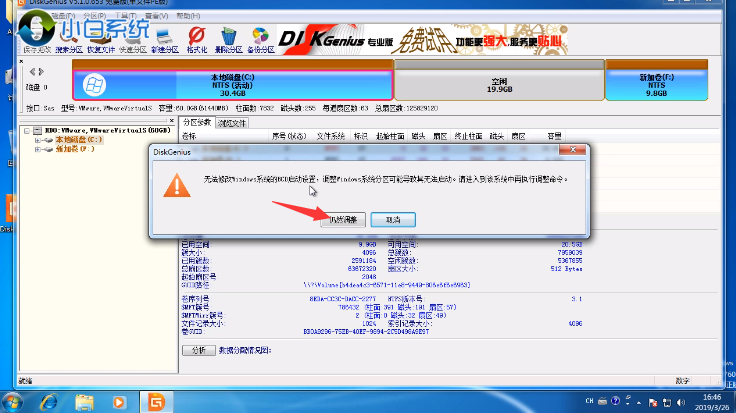Click the 容量 column header
Viewport: 736px width, 413px height.
(x=554, y=136)
